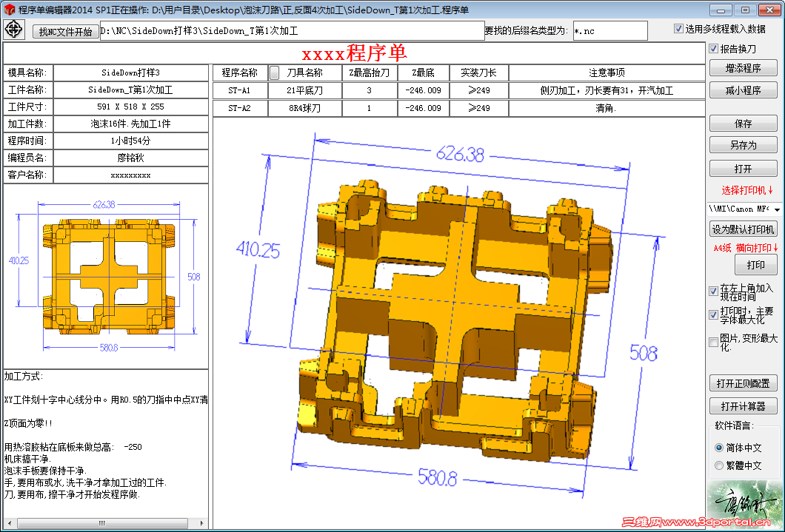Click the notes scrollbar right arrow
The height and width of the screenshot is (532, 785).
[201, 524]
